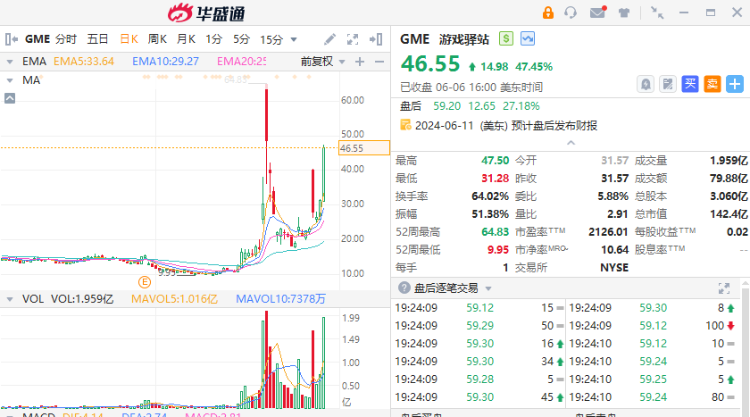Add GME to watchlist plus button
Screen dimensions: 750x417
(735, 84)
